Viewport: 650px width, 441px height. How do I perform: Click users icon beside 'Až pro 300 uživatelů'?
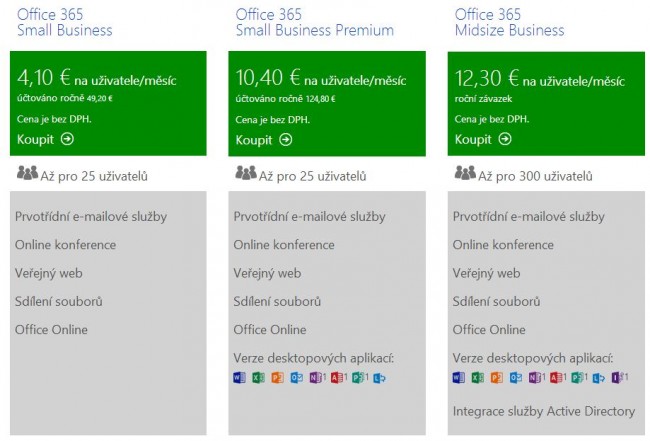coord(465,172)
